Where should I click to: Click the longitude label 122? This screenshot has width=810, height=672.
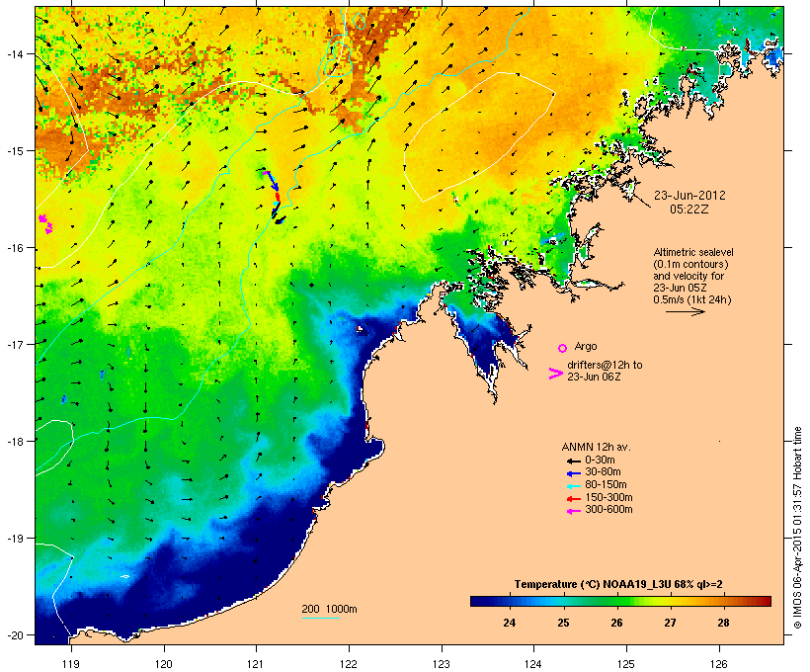click(349, 664)
